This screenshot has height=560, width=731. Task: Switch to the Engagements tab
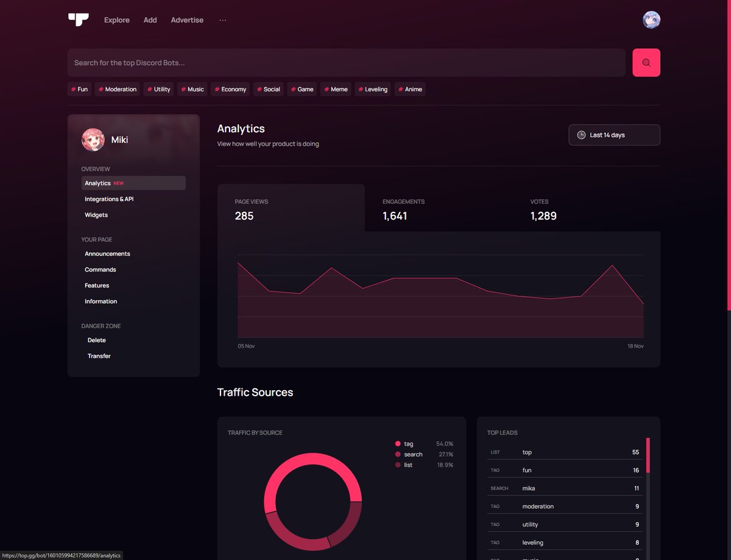click(439, 208)
